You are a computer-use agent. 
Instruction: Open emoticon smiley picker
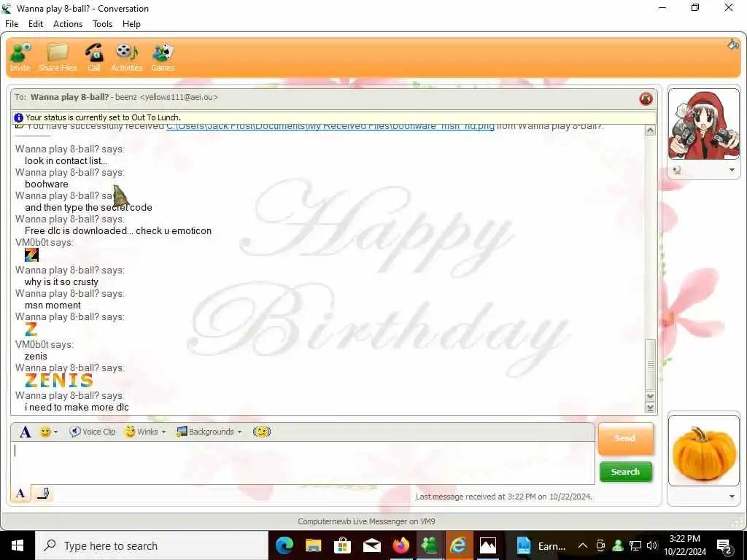click(x=49, y=432)
